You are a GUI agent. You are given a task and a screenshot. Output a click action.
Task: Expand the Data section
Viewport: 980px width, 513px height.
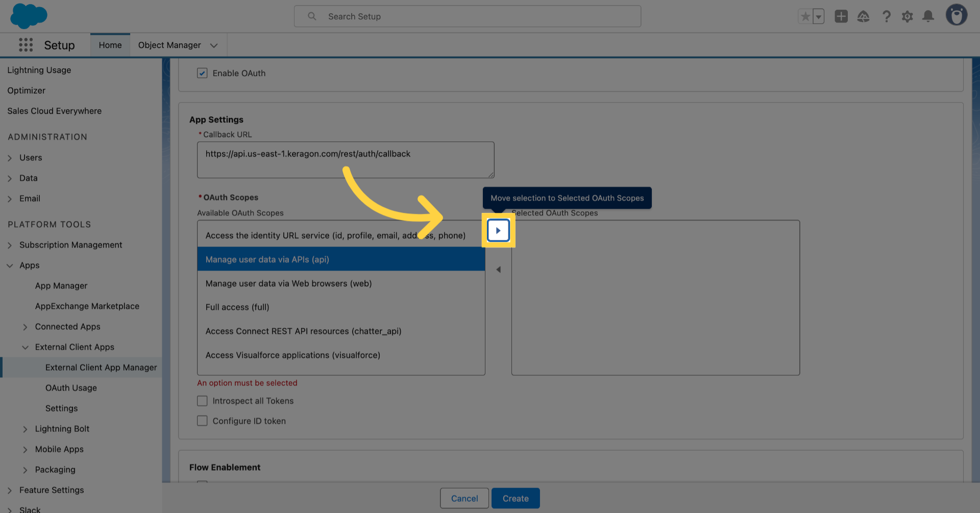click(x=10, y=179)
